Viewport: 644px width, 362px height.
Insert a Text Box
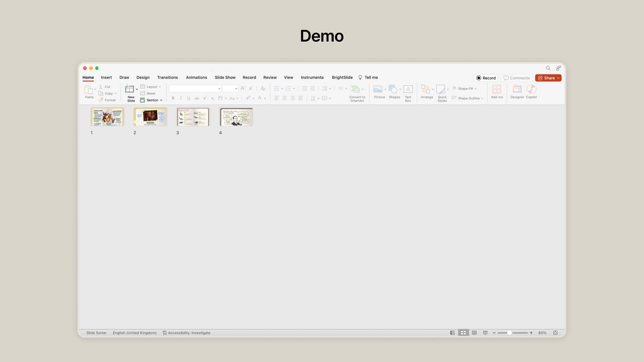tap(408, 89)
